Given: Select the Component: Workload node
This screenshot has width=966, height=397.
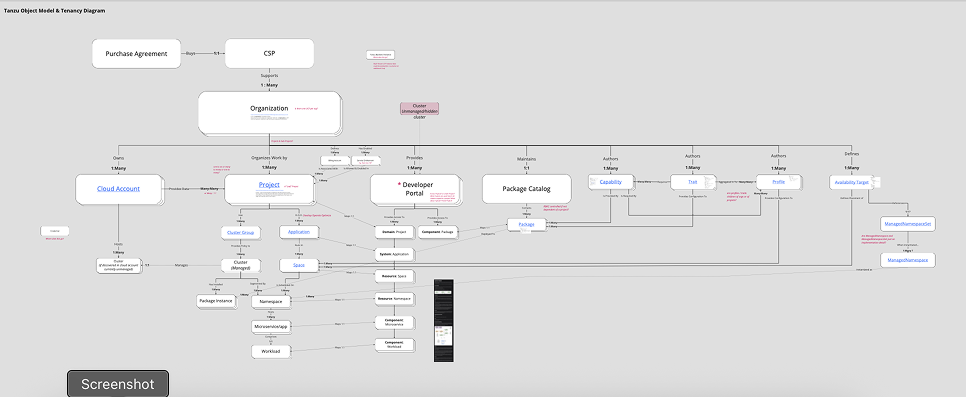Looking at the screenshot, I should tap(395, 345).
